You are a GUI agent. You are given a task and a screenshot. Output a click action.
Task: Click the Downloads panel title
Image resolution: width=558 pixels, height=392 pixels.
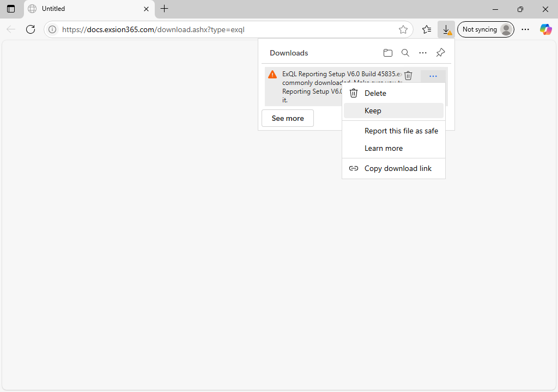tap(289, 53)
